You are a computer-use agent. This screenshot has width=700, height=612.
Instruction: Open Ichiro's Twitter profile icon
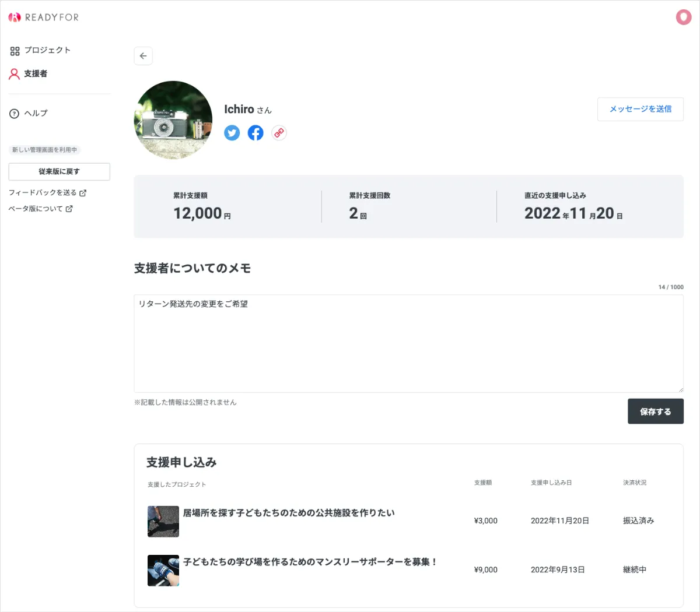pyautogui.click(x=232, y=133)
